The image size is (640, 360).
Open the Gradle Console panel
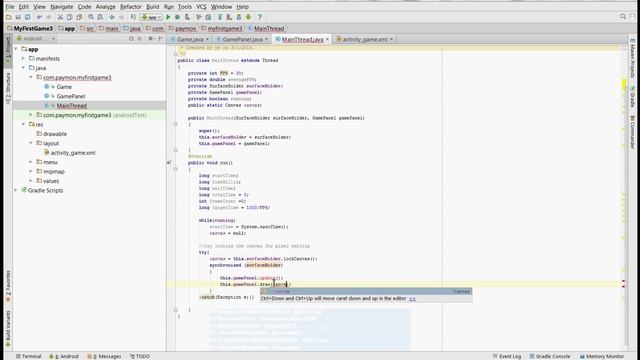(550, 356)
